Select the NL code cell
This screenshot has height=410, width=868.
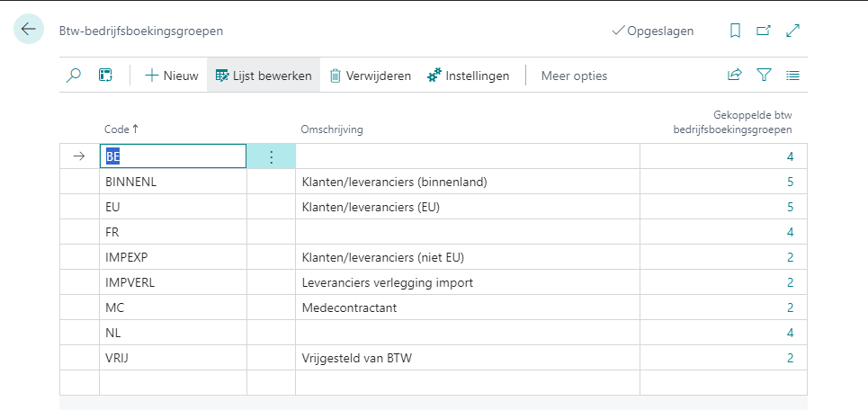coord(173,333)
